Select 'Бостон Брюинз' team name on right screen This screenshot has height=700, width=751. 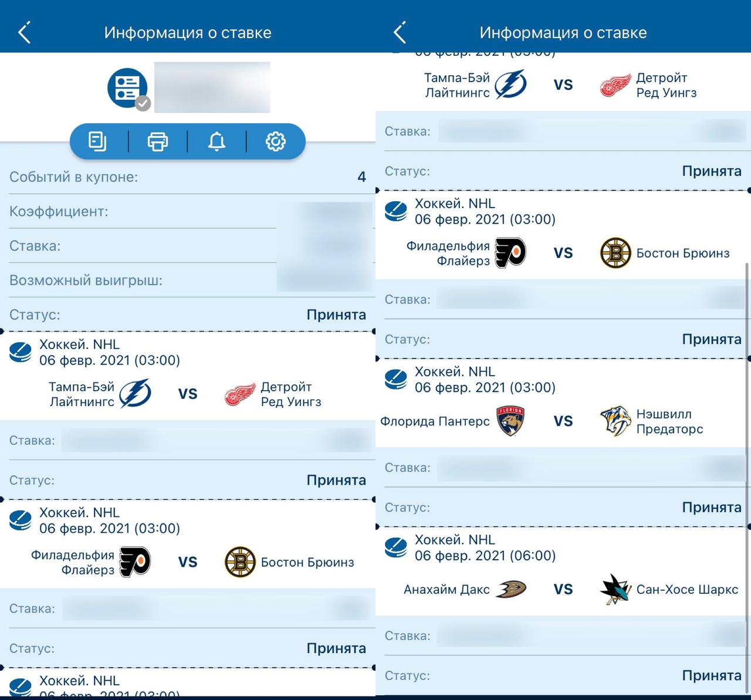pos(683,253)
